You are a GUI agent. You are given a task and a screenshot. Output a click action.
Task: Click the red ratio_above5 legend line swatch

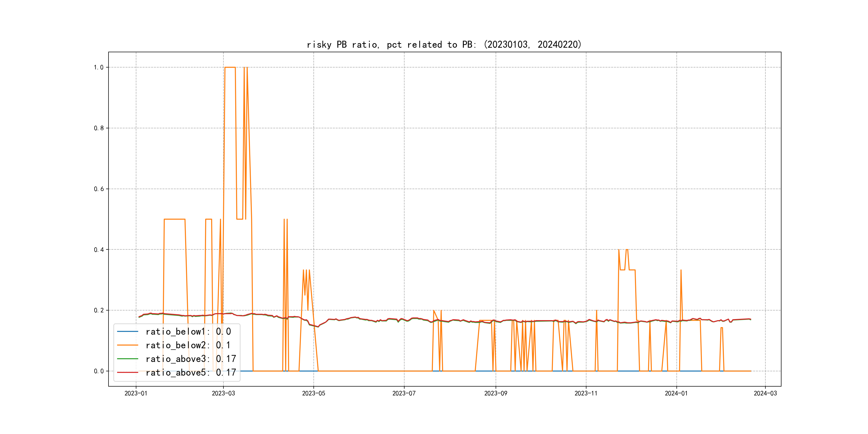pyautogui.click(x=127, y=372)
